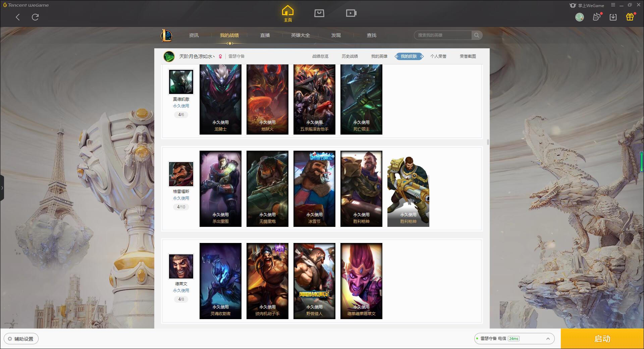Click the summoner profile avatar icon

pos(169,56)
